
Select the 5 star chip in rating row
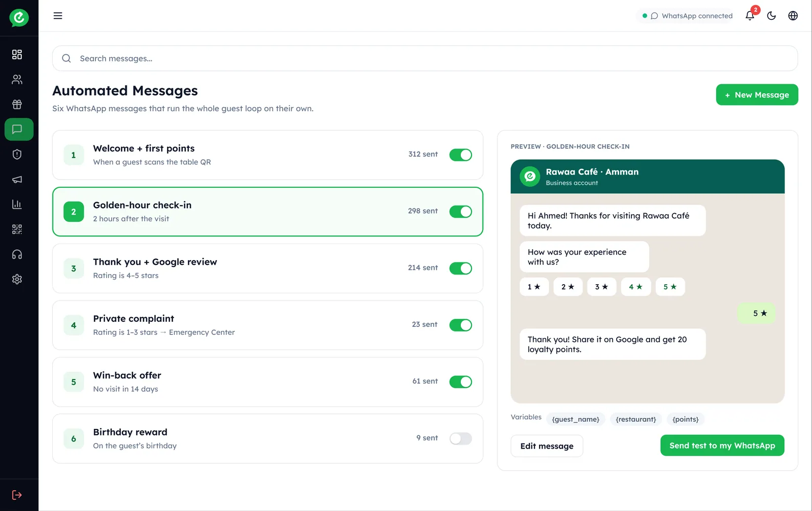tap(670, 287)
